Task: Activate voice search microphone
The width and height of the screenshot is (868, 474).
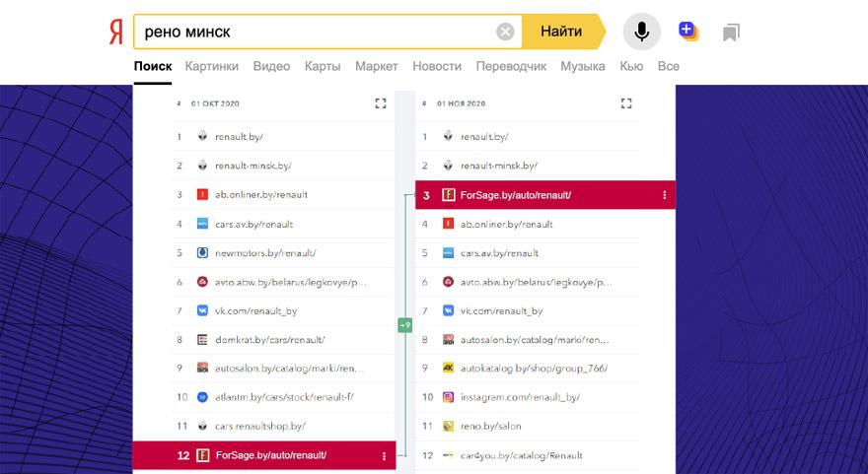Action: [x=641, y=33]
